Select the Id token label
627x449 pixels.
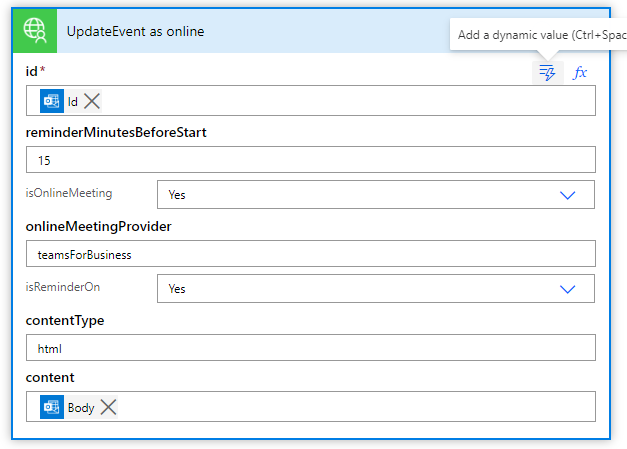pos(72,102)
